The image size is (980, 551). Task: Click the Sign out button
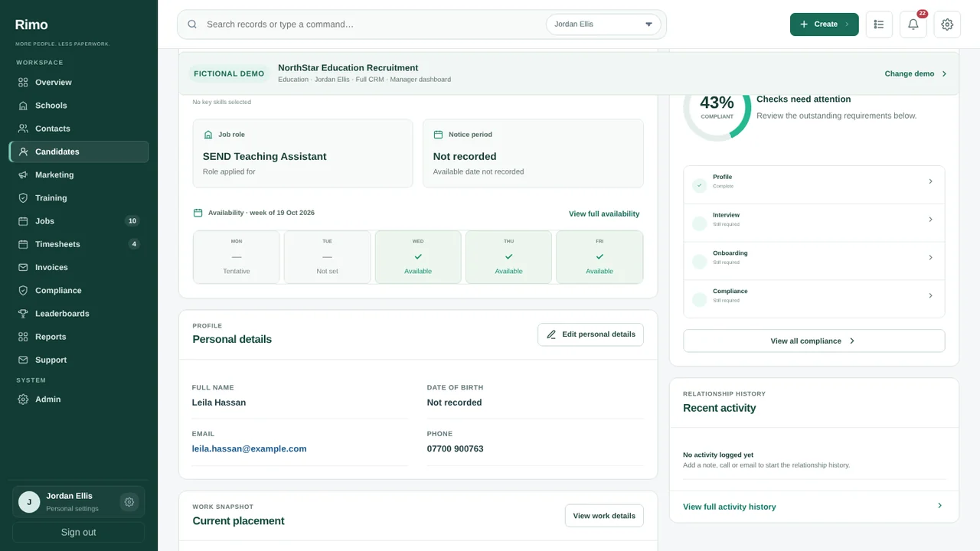coord(78,532)
